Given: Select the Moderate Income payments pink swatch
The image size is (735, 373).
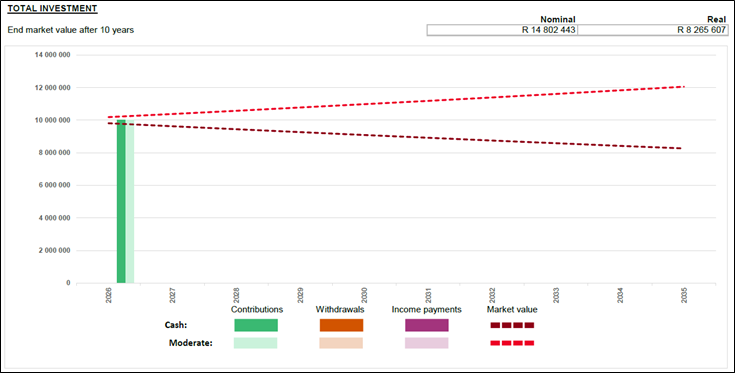Looking at the screenshot, I should (x=427, y=343).
